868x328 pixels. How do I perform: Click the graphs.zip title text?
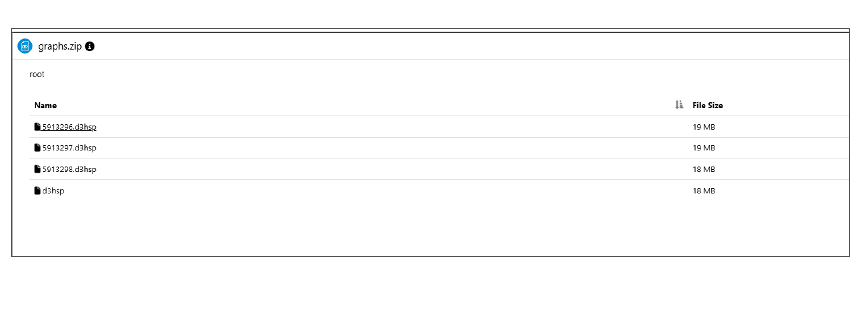(x=60, y=46)
